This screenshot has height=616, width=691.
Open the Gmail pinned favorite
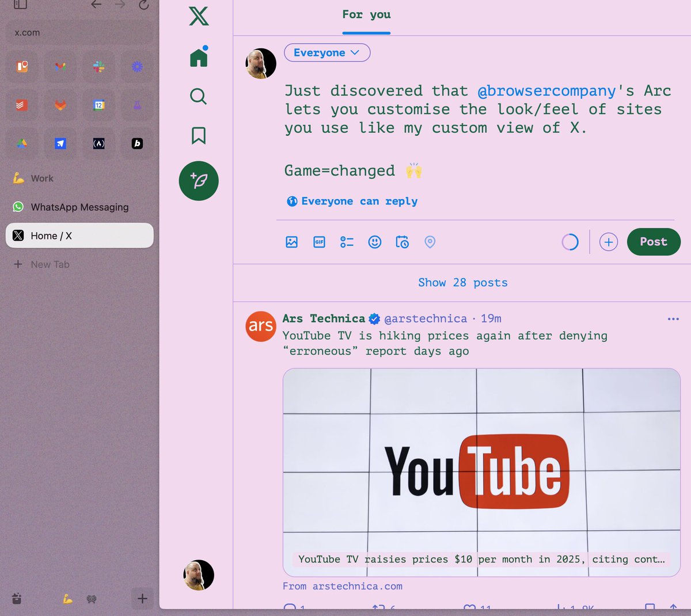[x=60, y=67]
